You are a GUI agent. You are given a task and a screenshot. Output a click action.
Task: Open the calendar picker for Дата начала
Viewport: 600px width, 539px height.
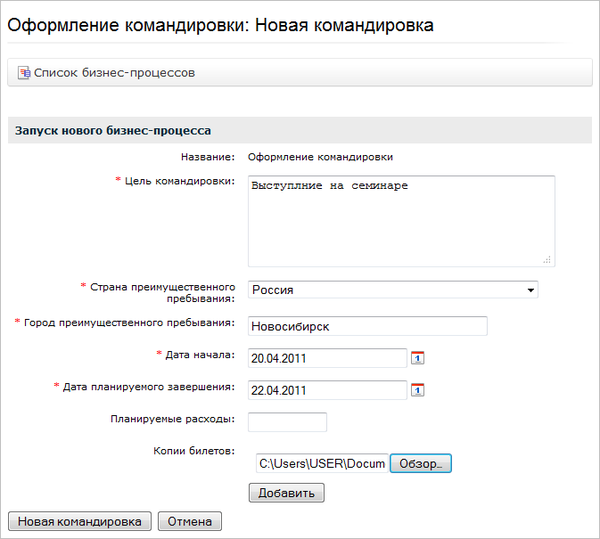[418, 358]
